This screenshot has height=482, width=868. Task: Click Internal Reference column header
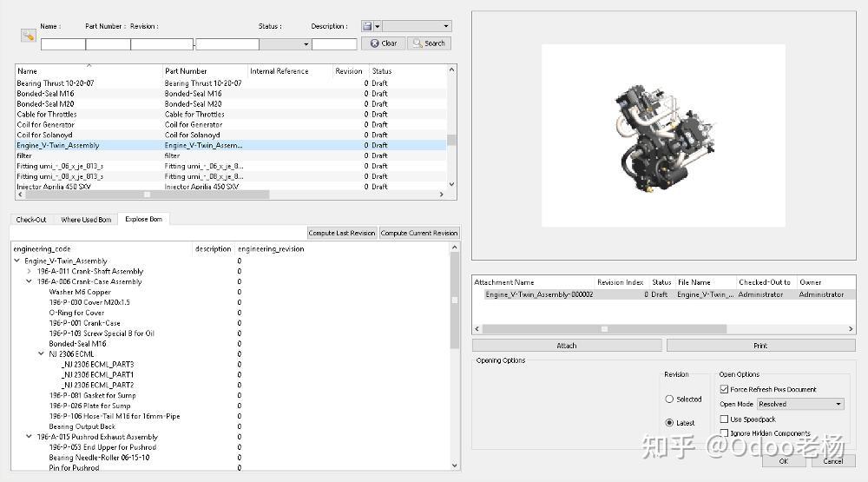290,71
